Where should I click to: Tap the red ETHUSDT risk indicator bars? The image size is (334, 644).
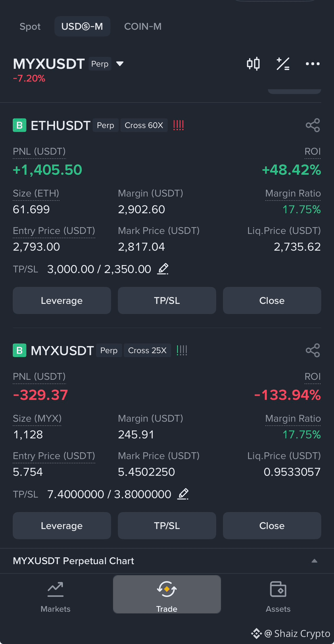click(x=178, y=125)
